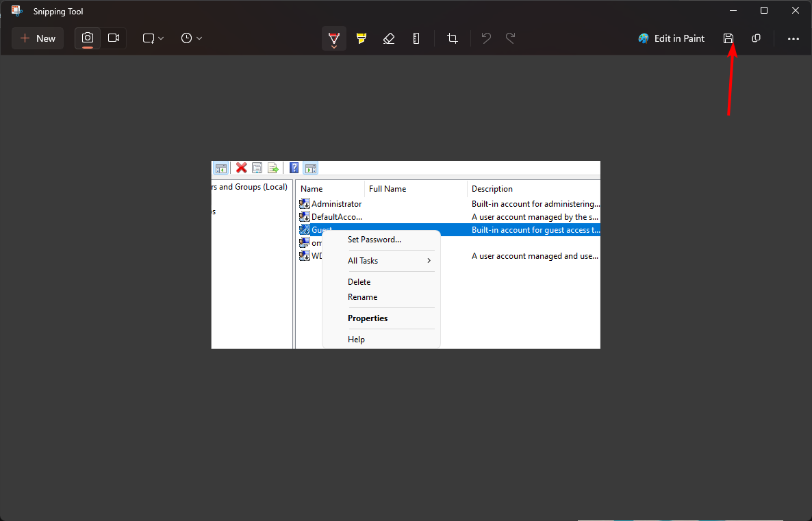Open the snip in Edit in Paint
812x521 pixels.
[671, 38]
